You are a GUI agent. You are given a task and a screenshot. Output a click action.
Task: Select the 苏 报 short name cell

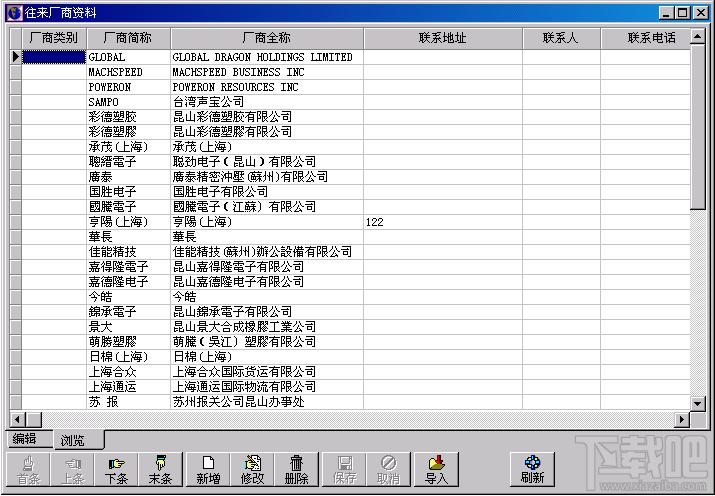coord(128,402)
